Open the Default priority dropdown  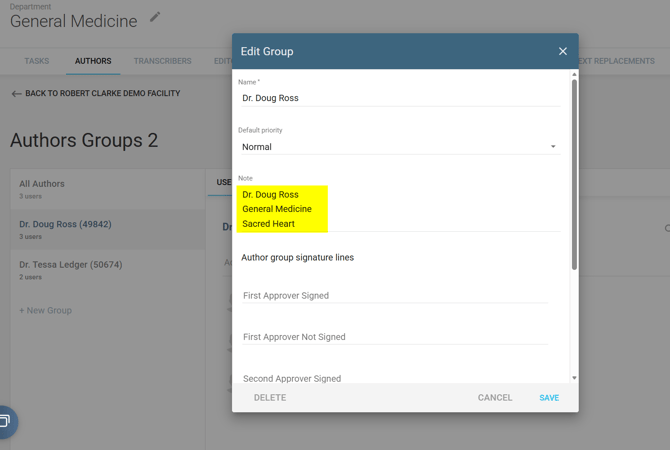pyautogui.click(x=399, y=147)
